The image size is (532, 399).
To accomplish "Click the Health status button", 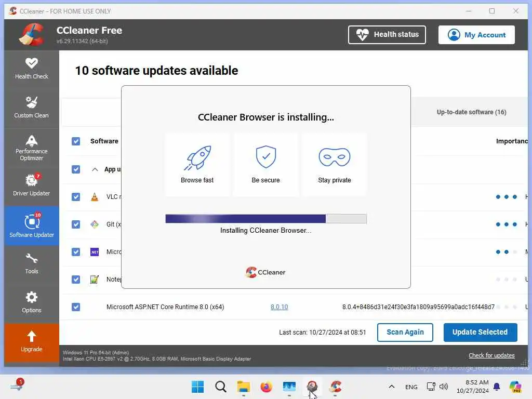I will (387, 35).
